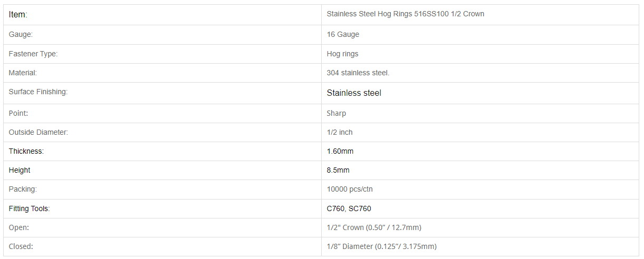Image resolution: width=644 pixels, height=259 pixels.
Task: Click the Surface Finishing label
Action: (38, 92)
